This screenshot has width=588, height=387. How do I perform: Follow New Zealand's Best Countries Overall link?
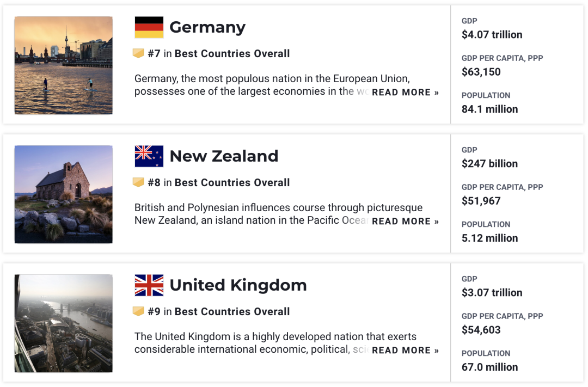232,183
